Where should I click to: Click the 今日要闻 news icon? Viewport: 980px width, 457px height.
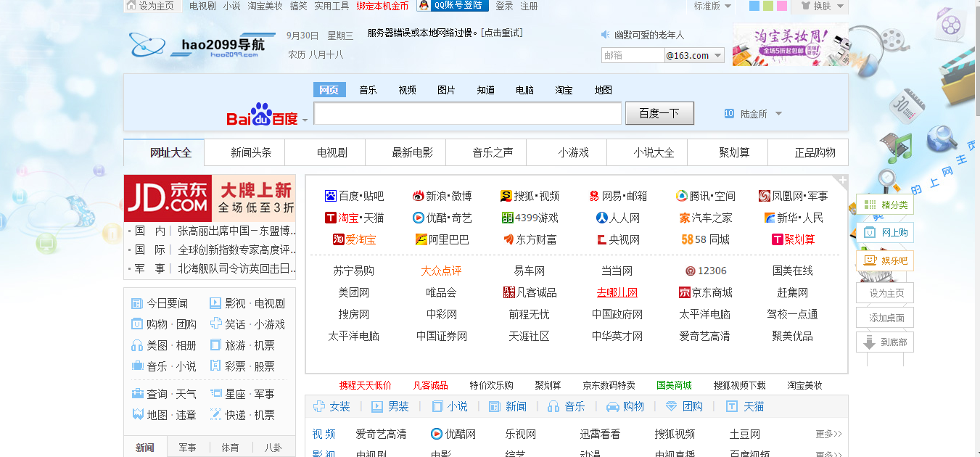point(137,303)
